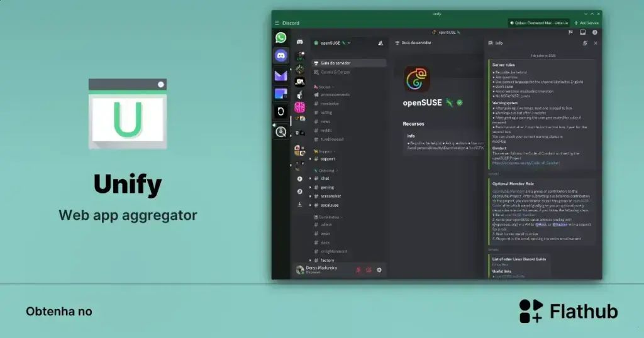Open user settings gear icon
This screenshot has height=338, width=644.
coord(379,270)
